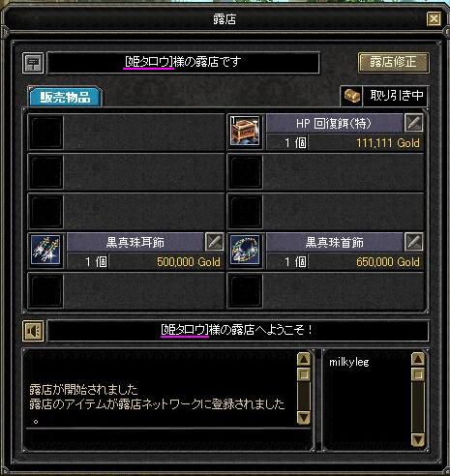450x476 pixels.
Task: Click the shop sign icon left of title
Action: 33,63
